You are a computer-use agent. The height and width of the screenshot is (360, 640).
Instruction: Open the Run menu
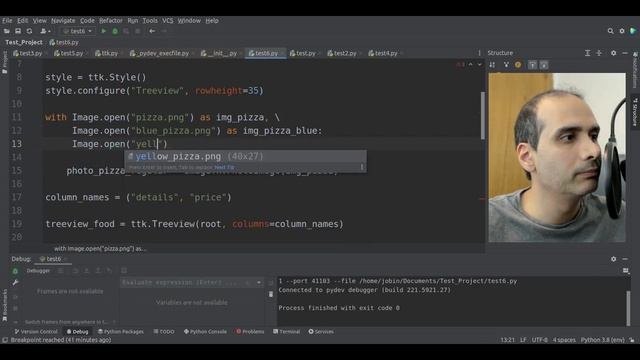133,20
